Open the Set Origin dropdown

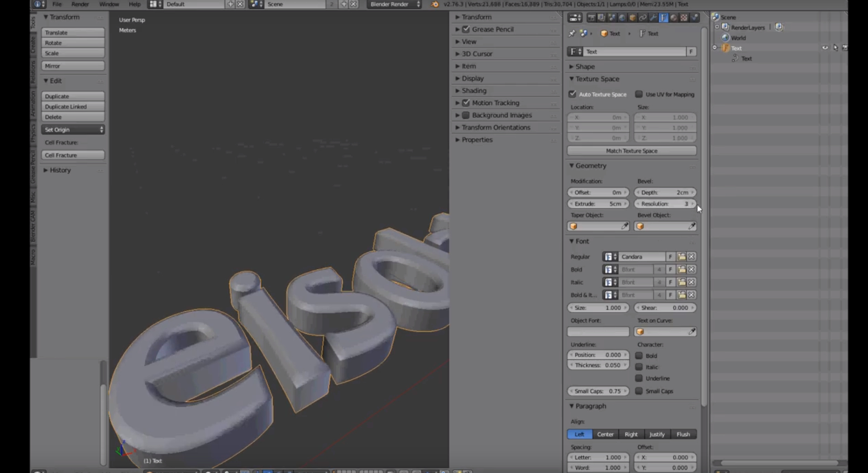tap(73, 130)
